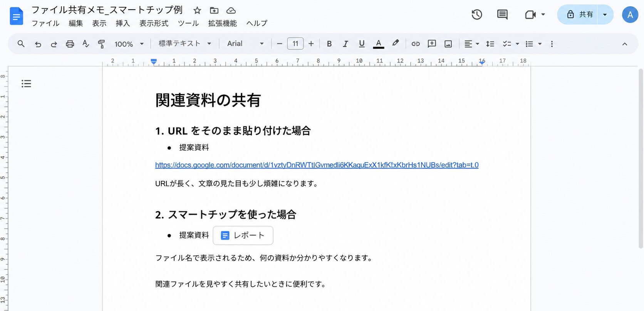Click the heading 関連資料の共有

pos(208,100)
